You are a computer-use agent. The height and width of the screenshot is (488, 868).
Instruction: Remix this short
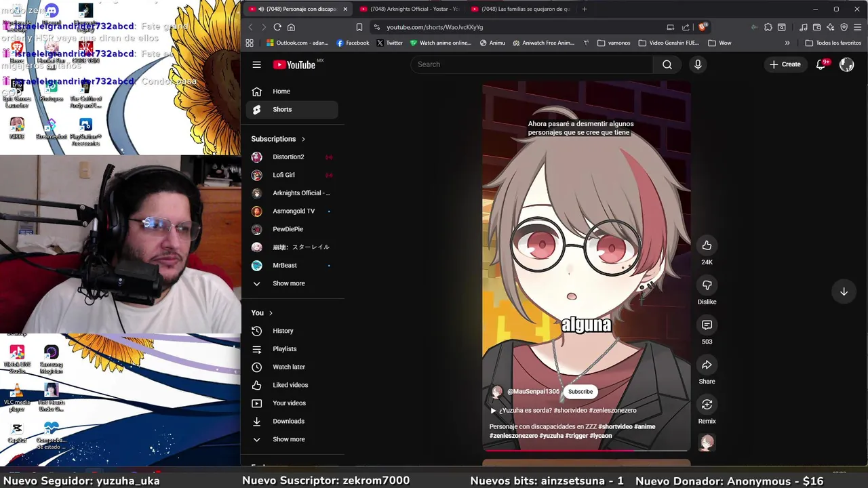(x=707, y=405)
